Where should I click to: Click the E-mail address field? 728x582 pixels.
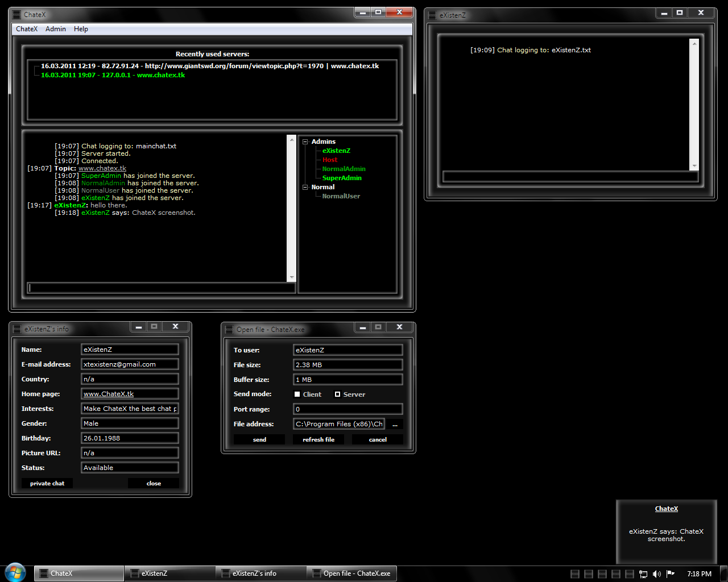point(130,364)
